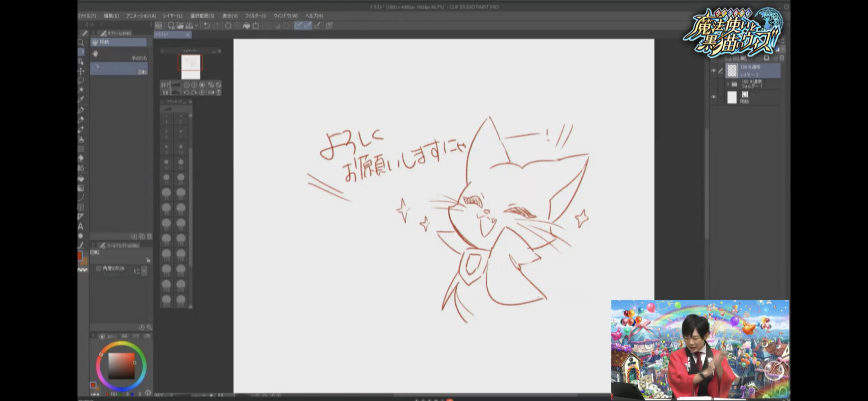This screenshot has width=868, height=401.
Task: Click the transparent color swatch
Action: pyautogui.click(x=82, y=270)
